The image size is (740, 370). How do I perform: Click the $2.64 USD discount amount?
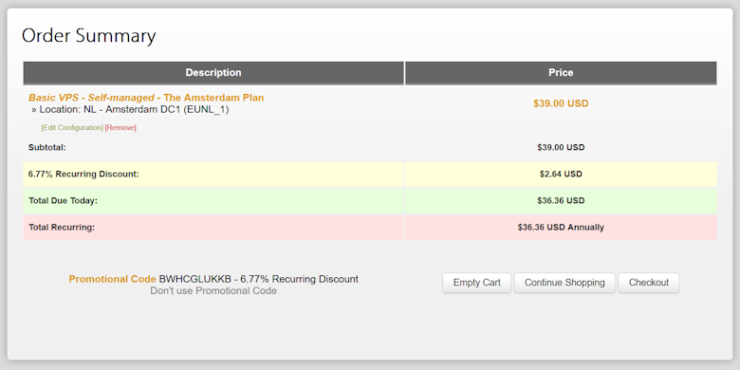tap(561, 174)
